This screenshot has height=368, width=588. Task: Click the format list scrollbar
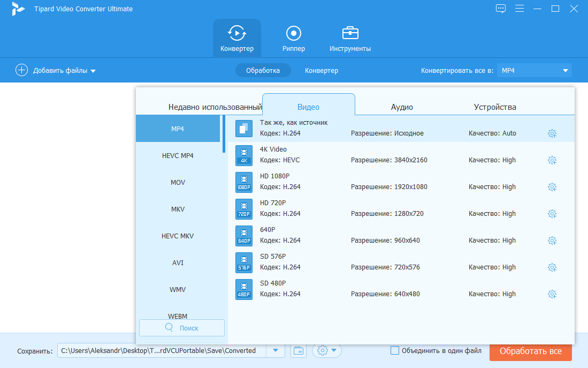tap(224, 134)
